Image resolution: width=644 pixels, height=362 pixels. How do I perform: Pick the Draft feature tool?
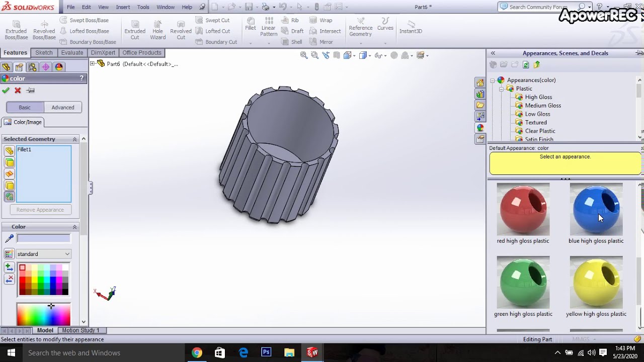tap(292, 31)
